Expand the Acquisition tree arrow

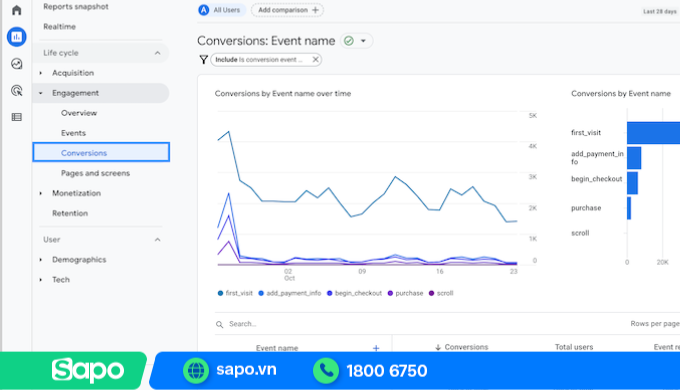coord(41,73)
